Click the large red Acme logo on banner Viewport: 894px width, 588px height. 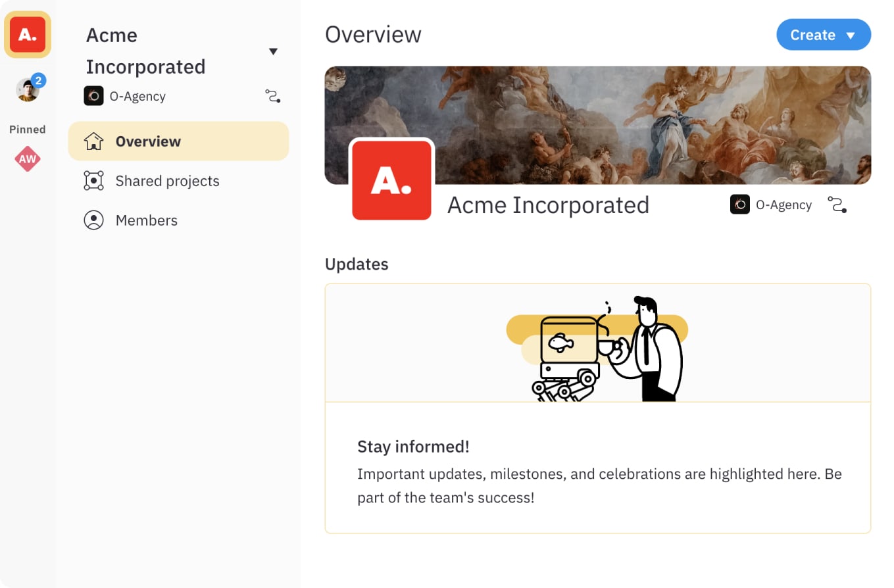pyautogui.click(x=391, y=180)
